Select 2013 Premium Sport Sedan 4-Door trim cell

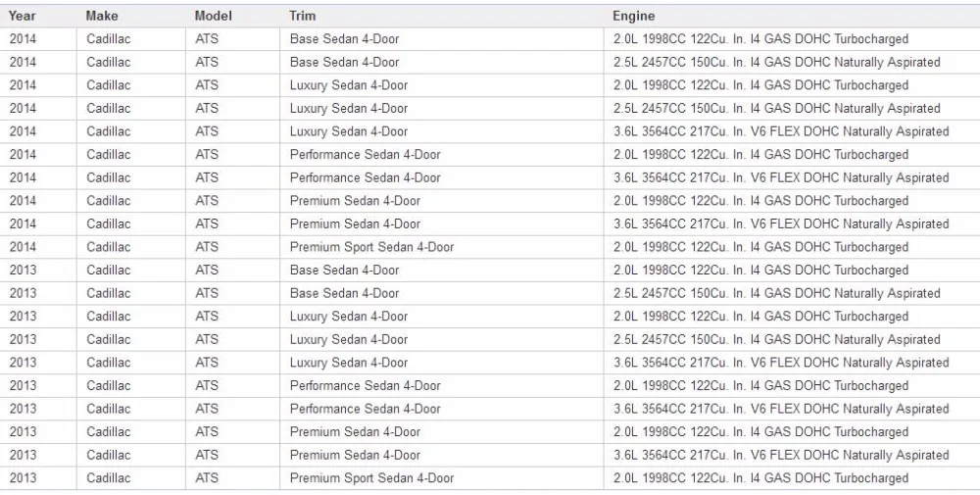(x=442, y=478)
